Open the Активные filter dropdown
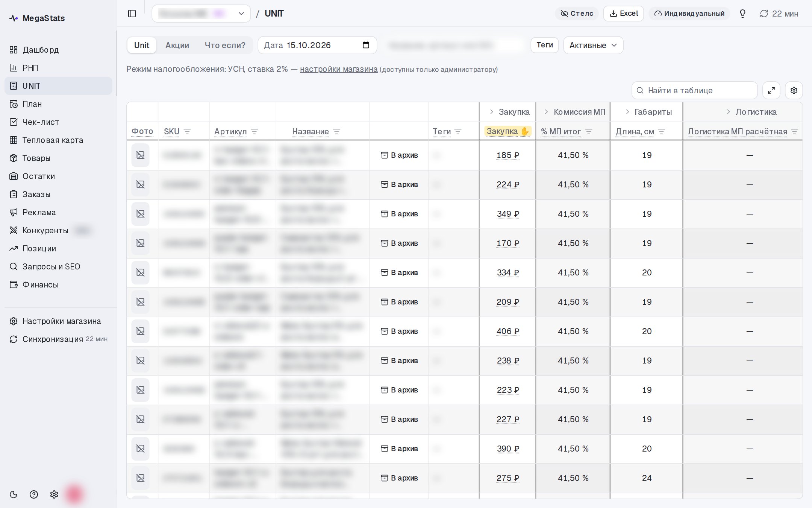The image size is (812, 508). coord(593,45)
